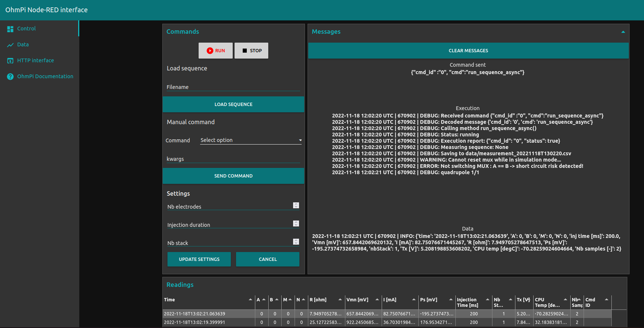Click the Control dashboard icon in sidebar
The width and height of the screenshot is (644, 328).
[x=10, y=29]
